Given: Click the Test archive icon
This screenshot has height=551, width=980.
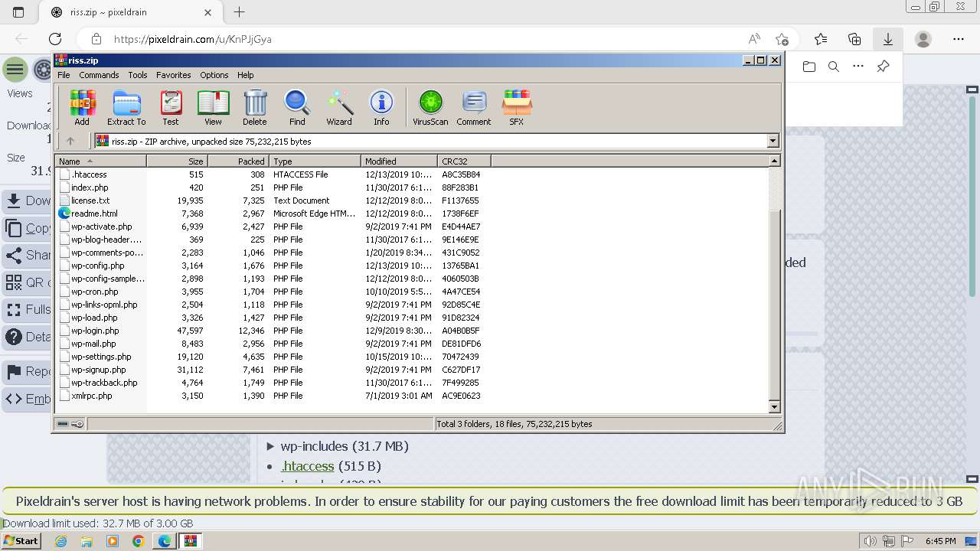Looking at the screenshot, I should [171, 107].
